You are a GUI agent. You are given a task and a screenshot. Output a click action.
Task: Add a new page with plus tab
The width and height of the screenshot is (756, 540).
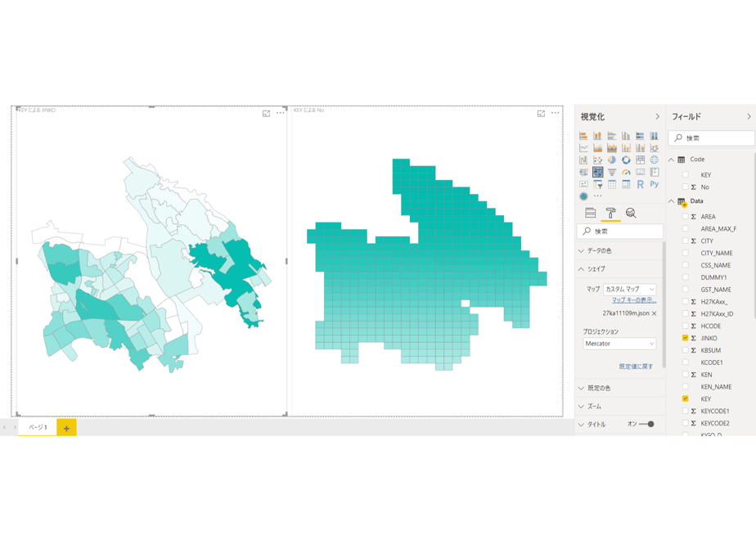tap(66, 428)
